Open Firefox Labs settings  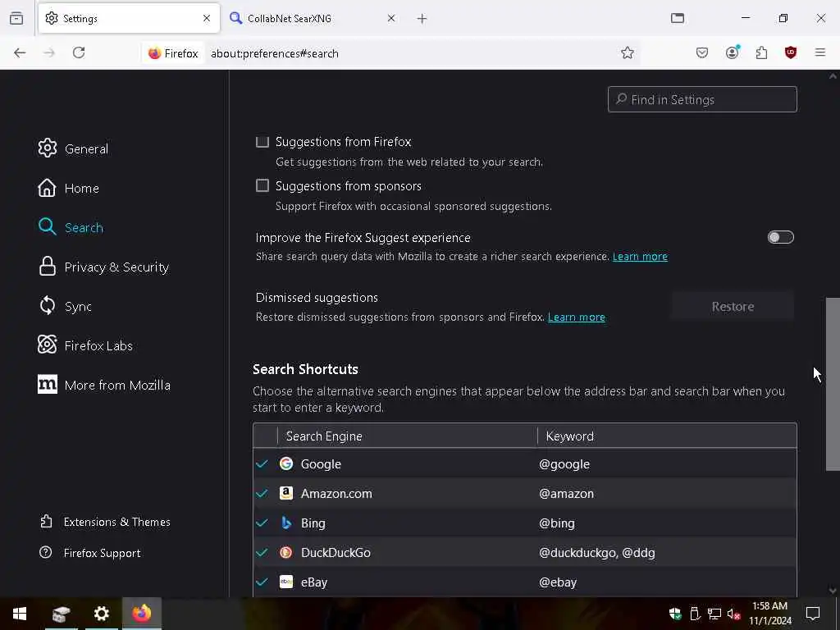(x=85, y=345)
